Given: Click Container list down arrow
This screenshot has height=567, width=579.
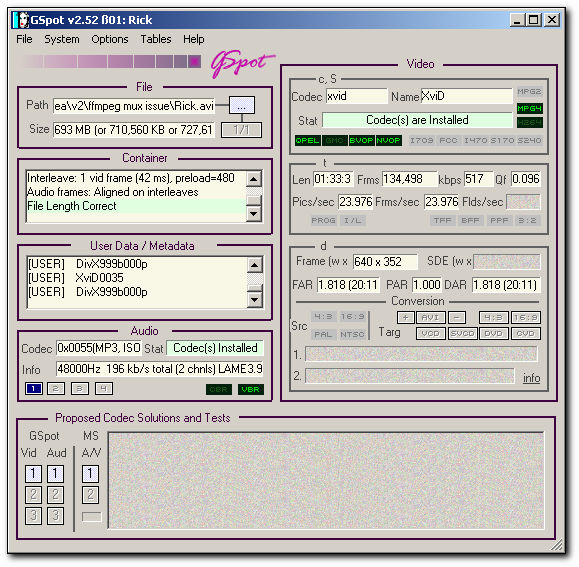Looking at the screenshot, I should click(254, 213).
